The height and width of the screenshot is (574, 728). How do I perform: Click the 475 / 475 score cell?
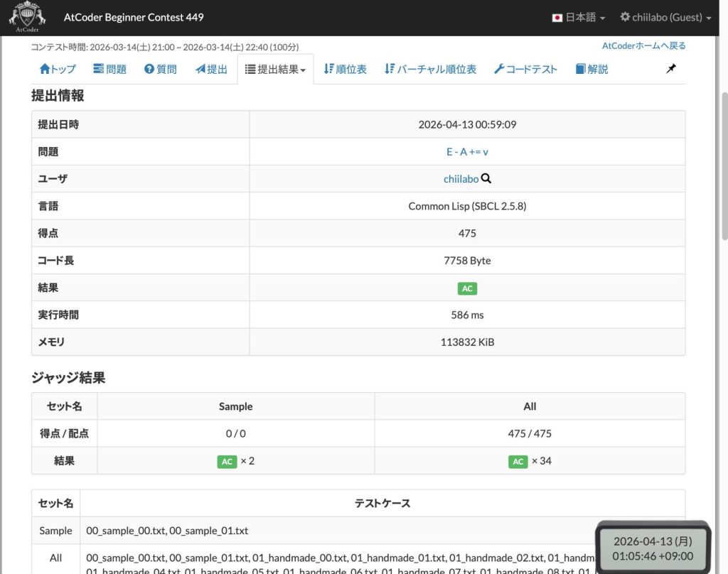pos(530,433)
